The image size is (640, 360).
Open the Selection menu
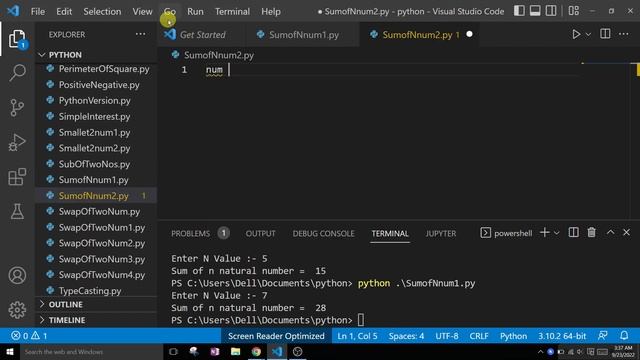coord(102,11)
